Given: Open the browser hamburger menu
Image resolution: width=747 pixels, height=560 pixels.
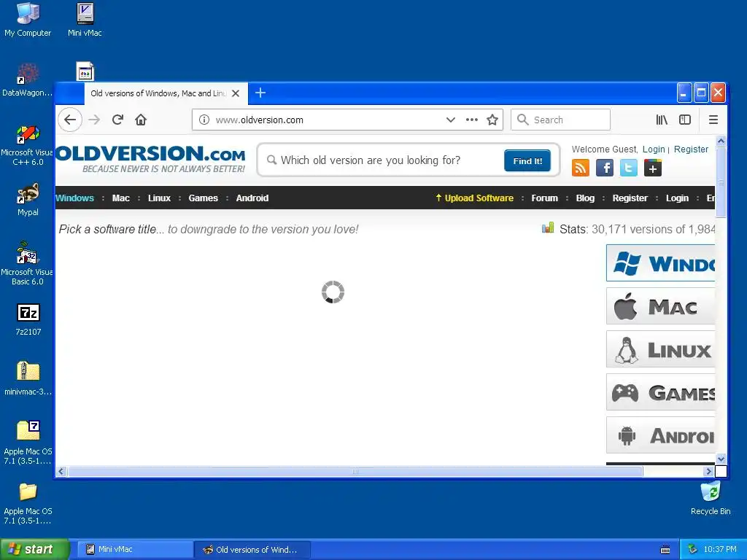Looking at the screenshot, I should tap(713, 120).
